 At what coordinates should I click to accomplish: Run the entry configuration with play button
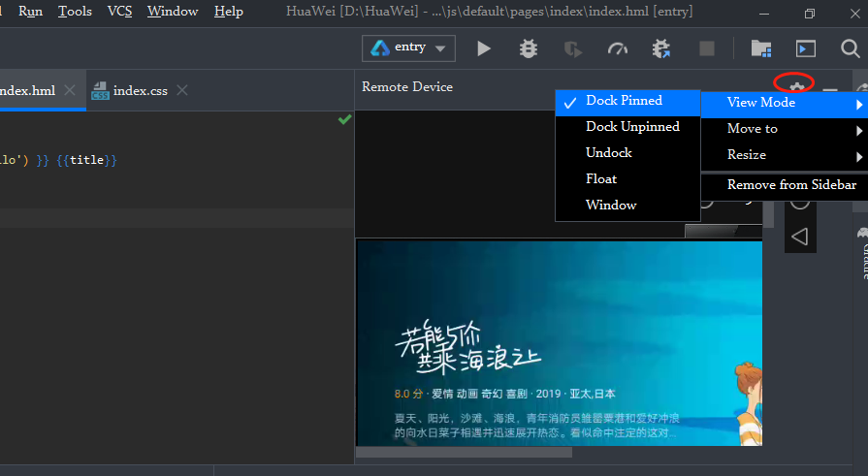(484, 48)
